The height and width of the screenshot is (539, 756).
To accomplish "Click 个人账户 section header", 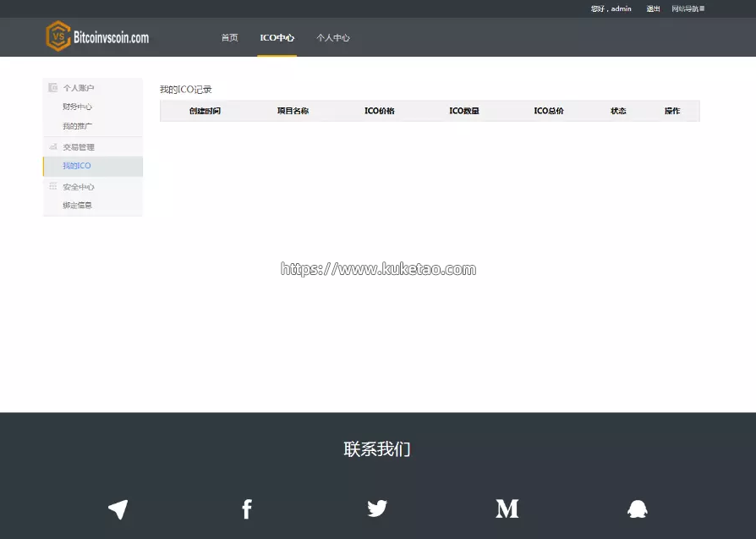I will [x=79, y=88].
